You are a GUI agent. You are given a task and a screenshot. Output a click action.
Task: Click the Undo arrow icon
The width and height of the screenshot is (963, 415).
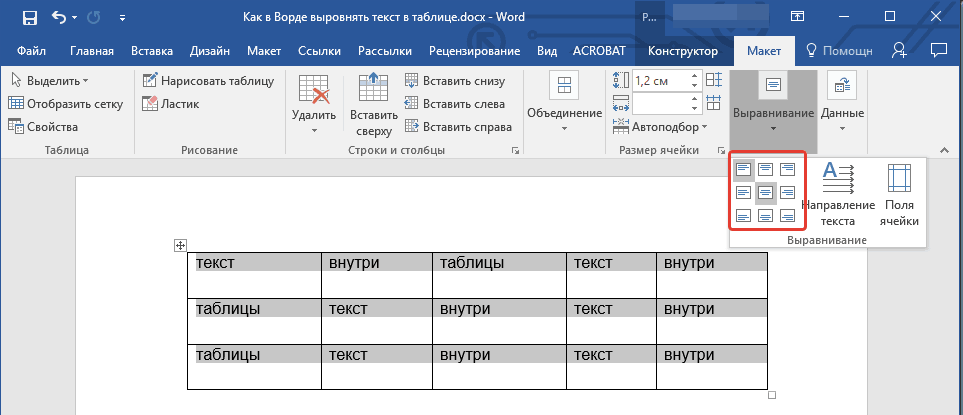pyautogui.click(x=58, y=17)
